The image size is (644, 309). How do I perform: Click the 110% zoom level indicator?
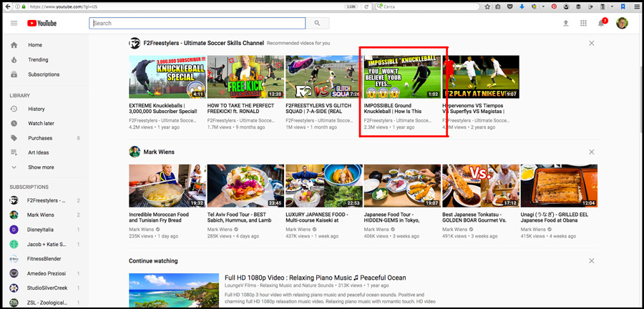(x=351, y=7)
